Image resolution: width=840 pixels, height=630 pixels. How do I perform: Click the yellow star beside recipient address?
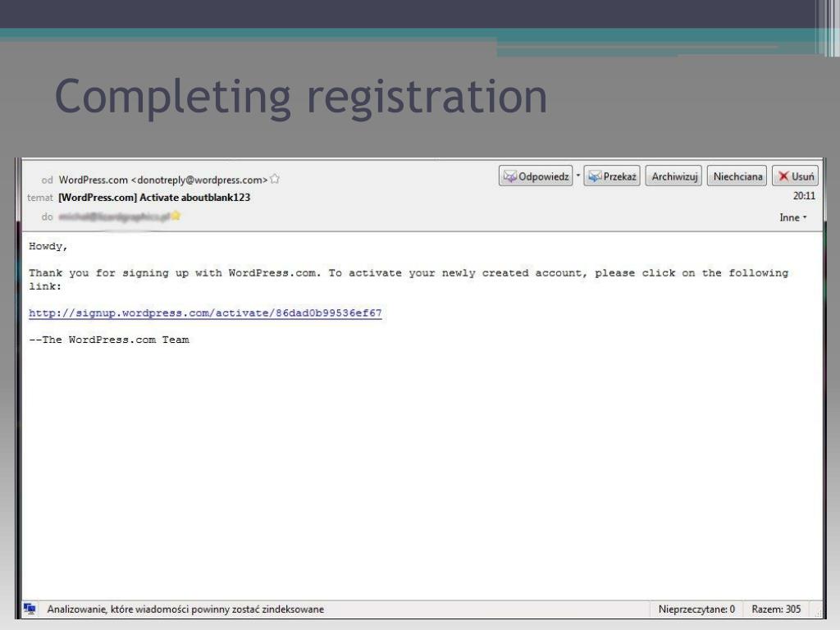(x=176, y=216)
